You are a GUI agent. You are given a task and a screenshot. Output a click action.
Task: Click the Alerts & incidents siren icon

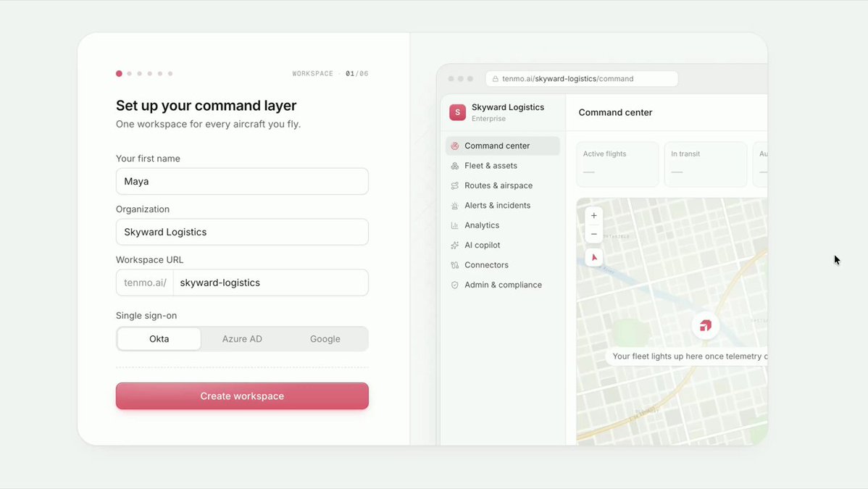tap(454, 206)
